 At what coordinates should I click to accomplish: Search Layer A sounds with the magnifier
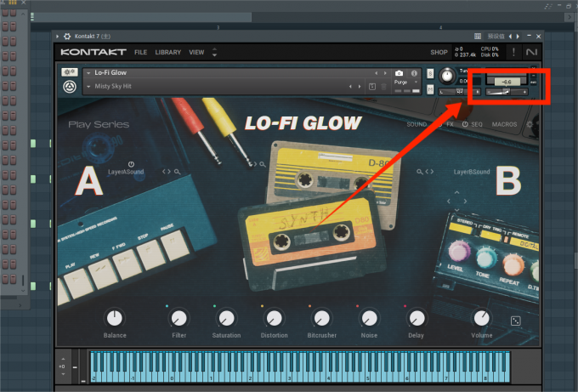pyautogui.click(x=178, y=172)
